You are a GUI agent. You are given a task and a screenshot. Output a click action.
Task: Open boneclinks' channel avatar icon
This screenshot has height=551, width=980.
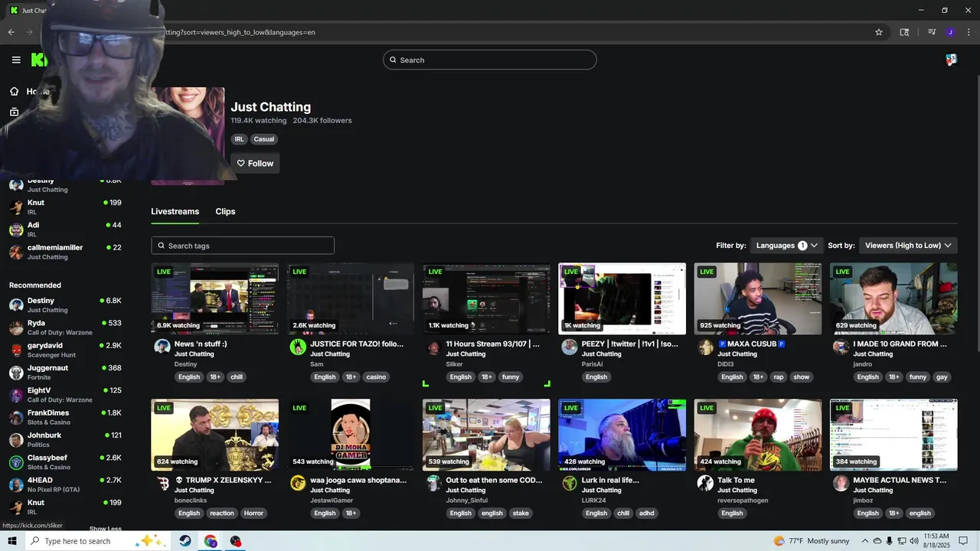[x=162, y=483]
